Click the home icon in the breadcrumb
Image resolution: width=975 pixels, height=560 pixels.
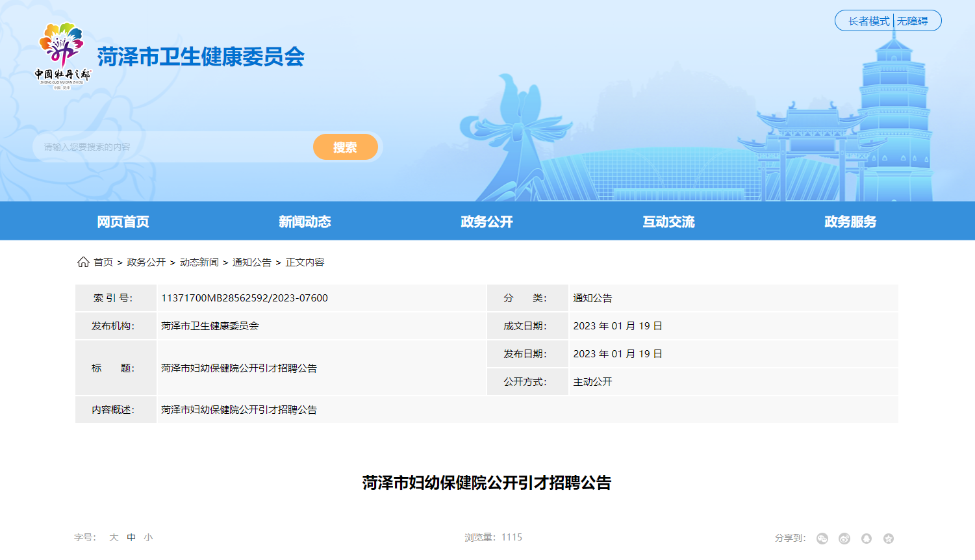pyautogui.click(x=83, y=262)
